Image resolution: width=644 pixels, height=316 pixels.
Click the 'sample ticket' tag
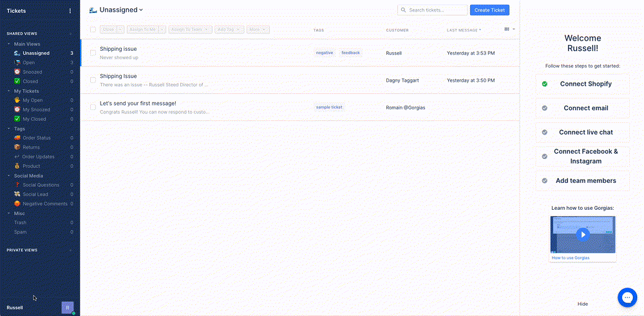[329, 107]
